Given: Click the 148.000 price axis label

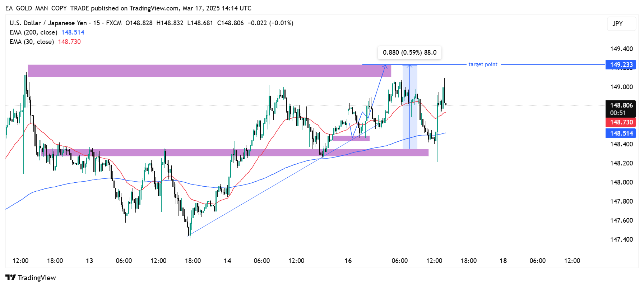Looking at the screenshot, I should click(621, 182).
